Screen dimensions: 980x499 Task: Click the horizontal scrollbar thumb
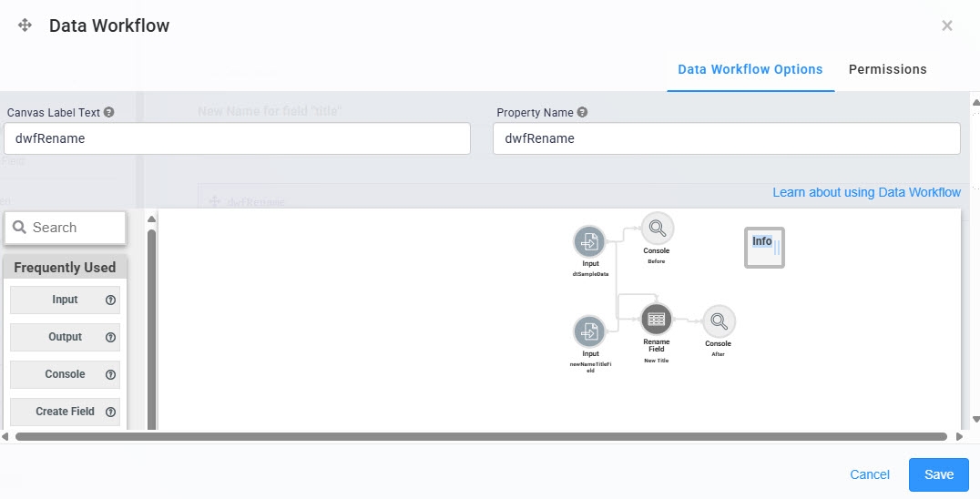click(481, 436)
